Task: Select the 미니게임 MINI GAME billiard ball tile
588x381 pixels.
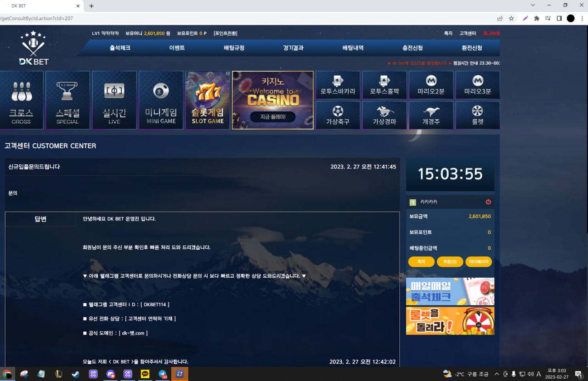Action: click(161, 100)
